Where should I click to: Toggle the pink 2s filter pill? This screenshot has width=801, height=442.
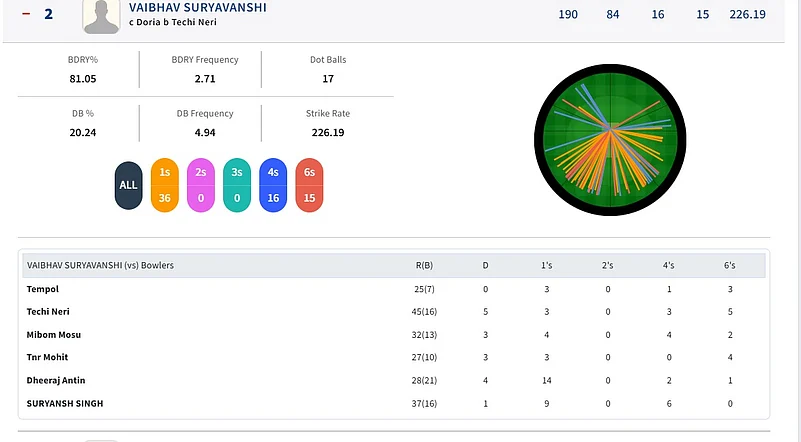click(201, 185)
